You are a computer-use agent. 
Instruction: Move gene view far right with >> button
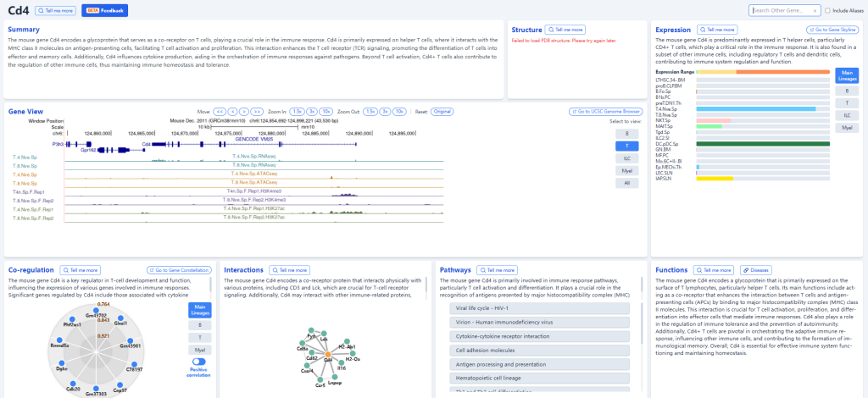pyautogui.click(x=256, y=112)
